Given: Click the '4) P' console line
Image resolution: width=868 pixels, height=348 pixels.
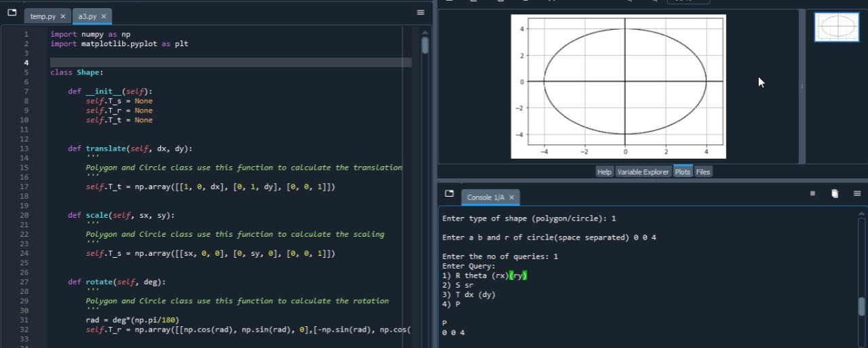Looking at the screenshot, I should [451, 304].
